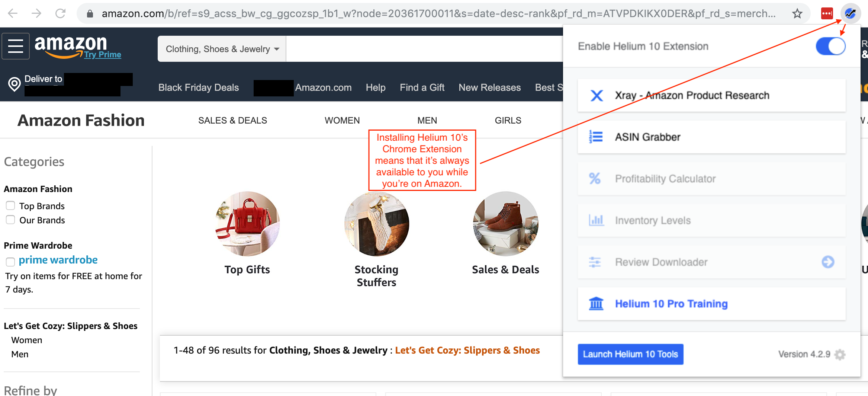This screenshot has height=396, width=868.
Task: Open Inventory Levels tool
Action: [711, 220]
